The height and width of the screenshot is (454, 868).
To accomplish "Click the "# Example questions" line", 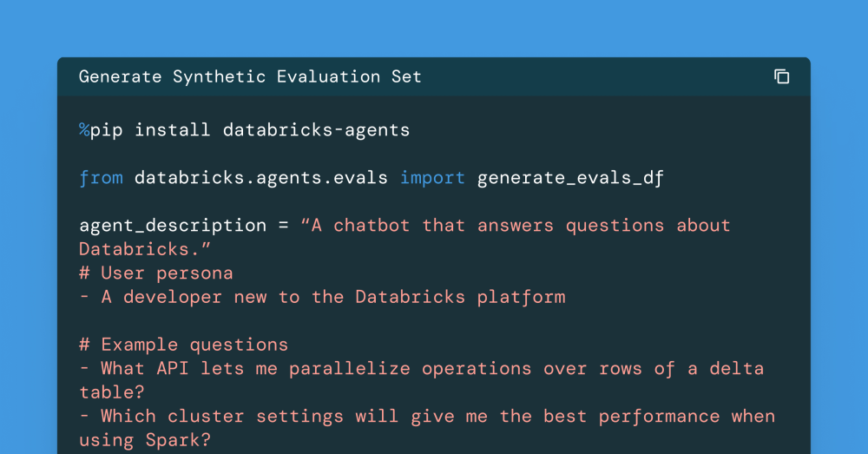I will point(184,345).
